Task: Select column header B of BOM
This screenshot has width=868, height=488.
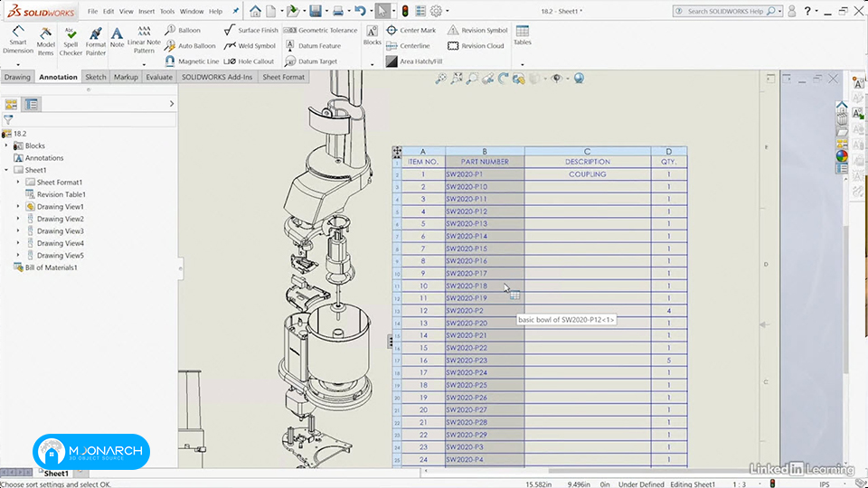Action: click(x=485, y=151)
